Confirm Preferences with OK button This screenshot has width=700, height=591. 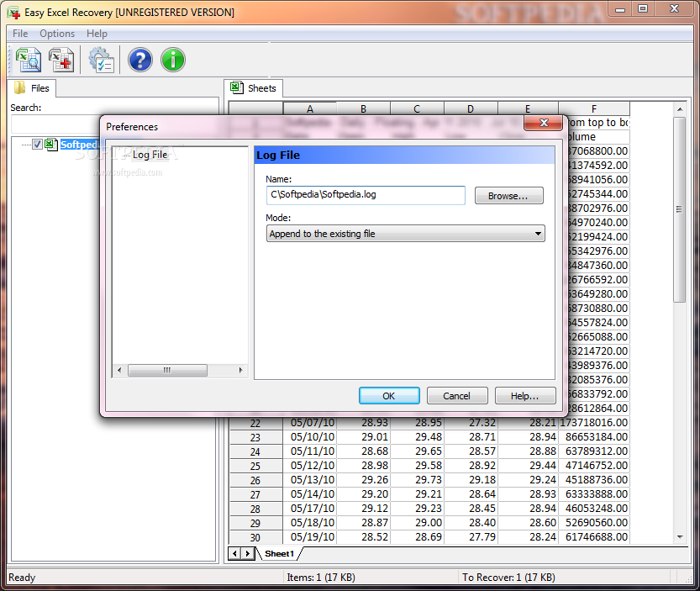pyautogui.click(x=389, y=396)
